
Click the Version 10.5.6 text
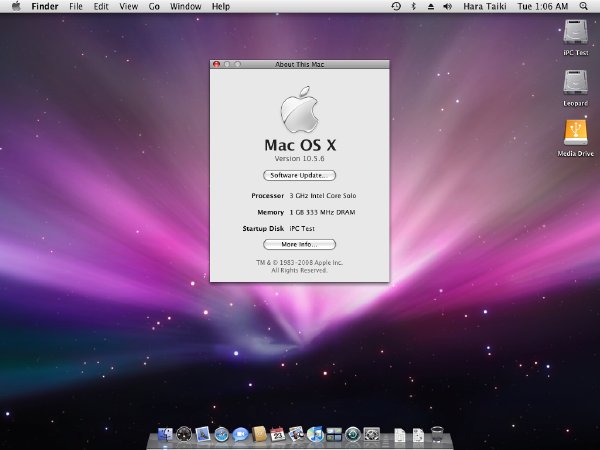coord(299,158)
